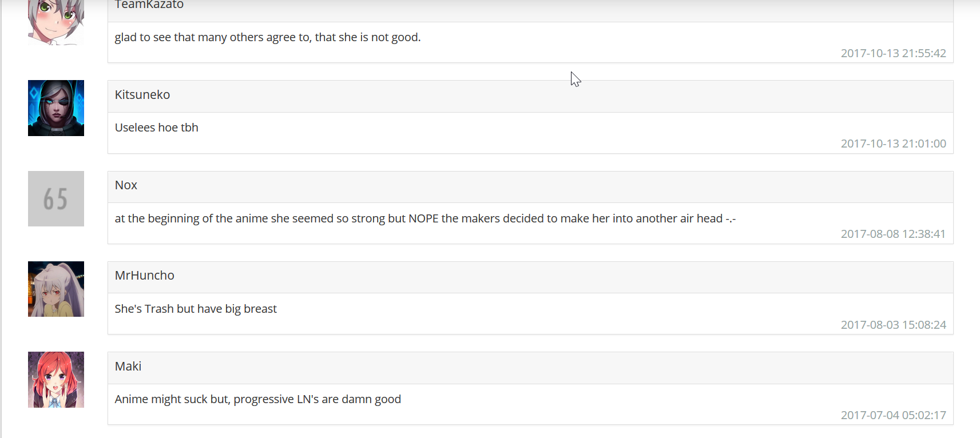Visit Kitsuneko's profile via username
Image resolution: width=980 pixels, height=438 pixels.
(142, 95)
